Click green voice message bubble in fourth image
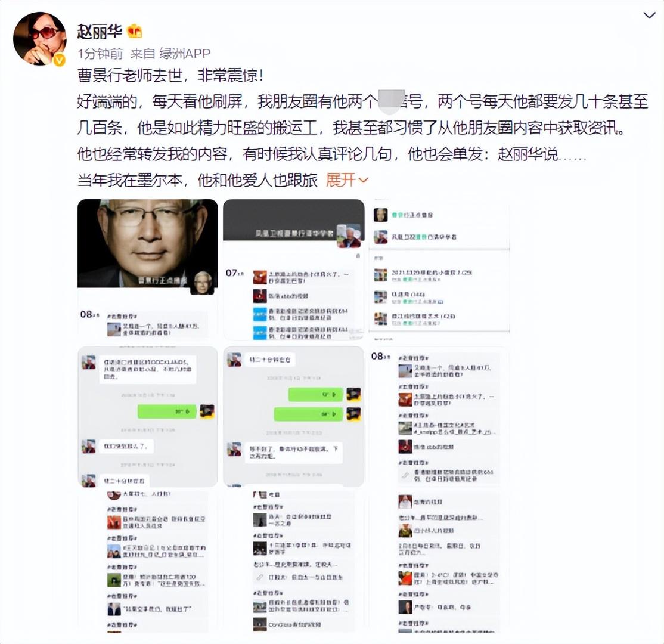664x644 pixels. pyautogui.click(x=167, y=411)
